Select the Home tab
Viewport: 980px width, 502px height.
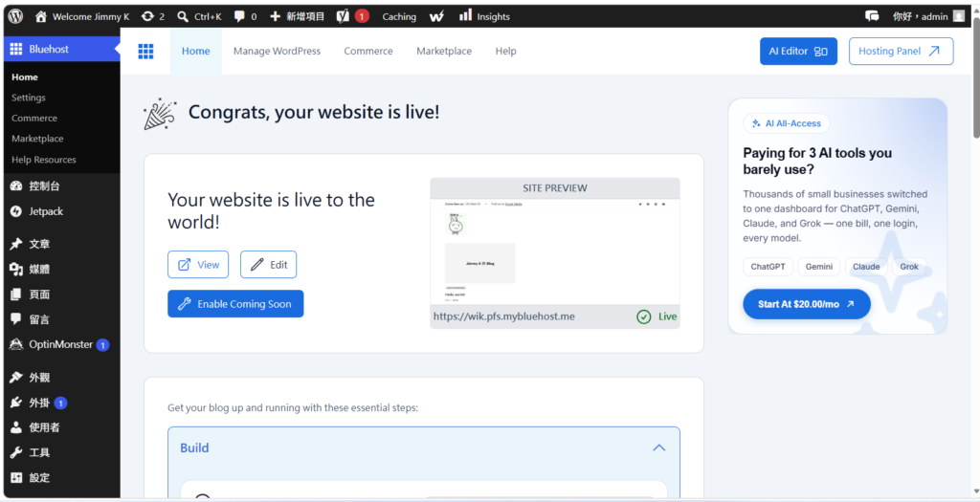[195, 52]
